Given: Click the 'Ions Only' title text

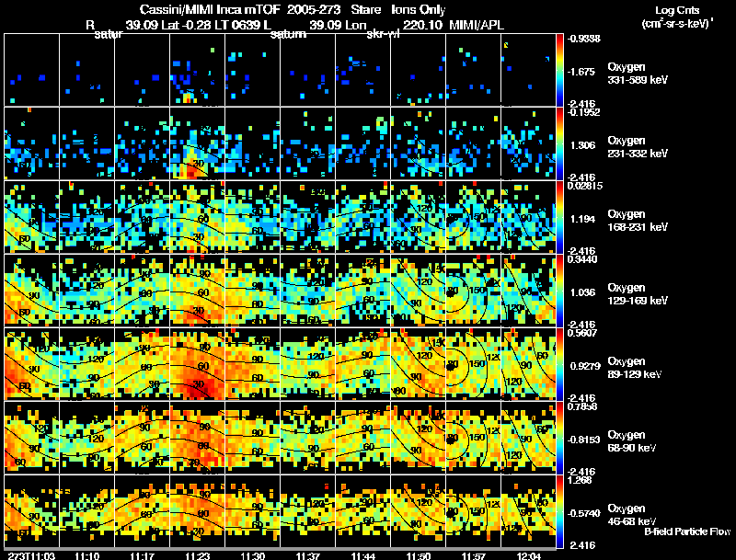Looking at the screenshot, I should pyautogui.click(x=419, y=9).
